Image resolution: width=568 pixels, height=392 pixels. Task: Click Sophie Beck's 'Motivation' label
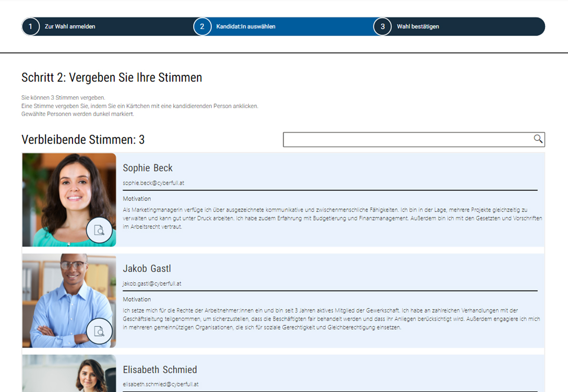137,199
